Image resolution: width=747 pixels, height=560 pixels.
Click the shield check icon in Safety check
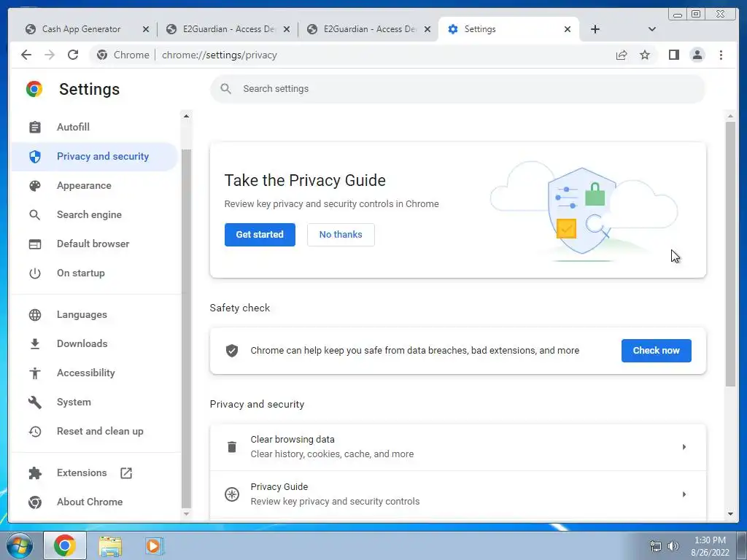(x=232, y=351)
